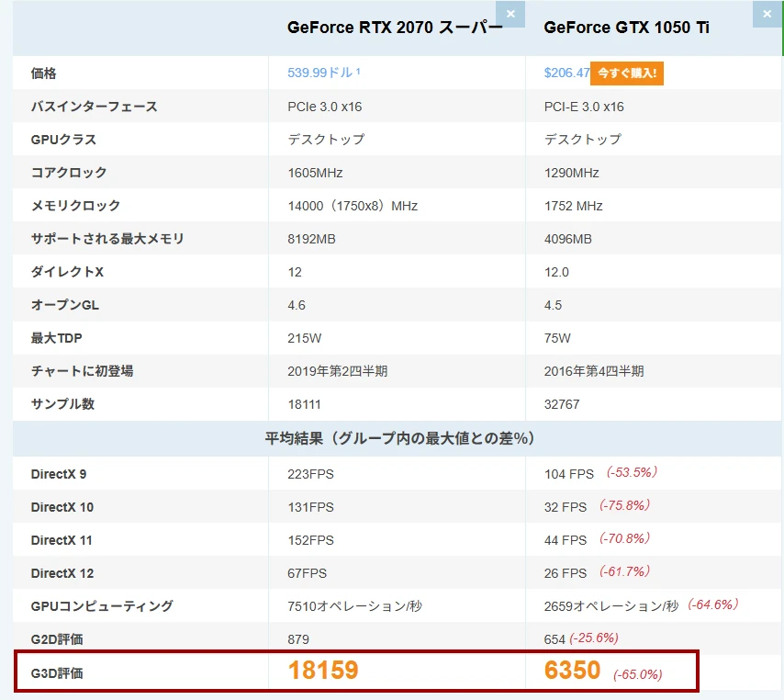Click the サンプル数 value 32767
The width and height of the screenshot is (784, 700).
click(563, 404)
